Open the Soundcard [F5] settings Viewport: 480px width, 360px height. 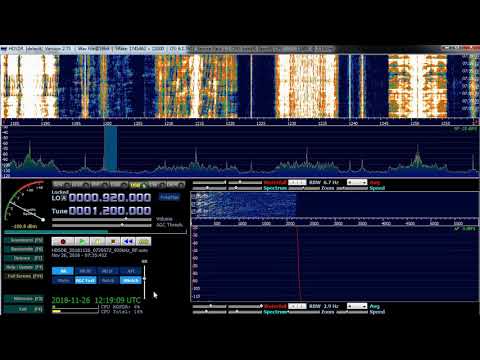click(24, 240)
